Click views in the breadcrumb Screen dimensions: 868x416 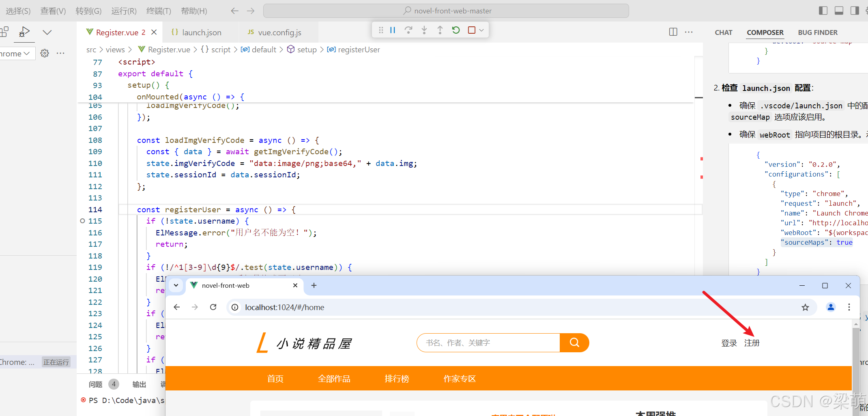click(115, 50)
